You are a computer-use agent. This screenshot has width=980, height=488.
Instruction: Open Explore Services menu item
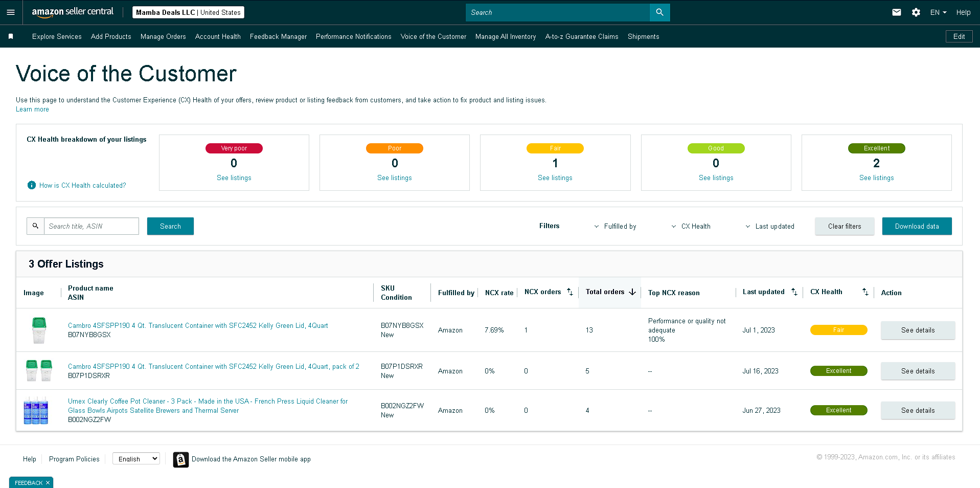(57, 36)
